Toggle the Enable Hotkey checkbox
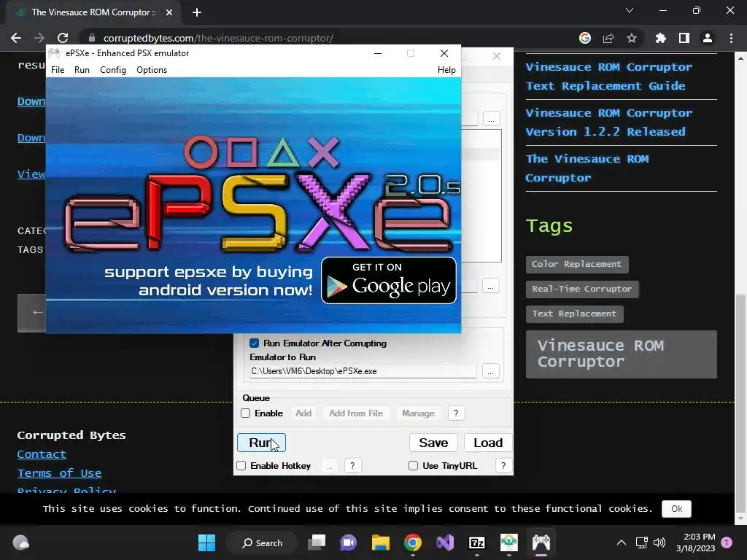Image resolution: width=747 pixels, height=560 pixels. [x=241, y=466]
